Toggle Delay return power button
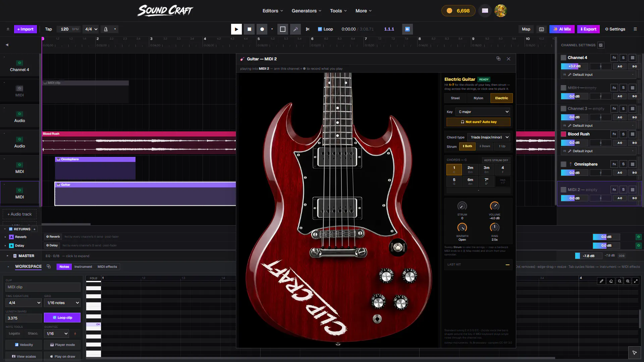The image size is (644, 362). [639, 245]
